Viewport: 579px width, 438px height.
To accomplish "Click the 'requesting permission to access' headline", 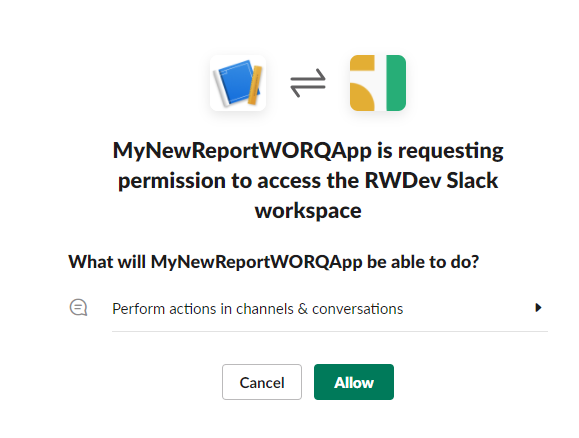I will coord(308,180).
